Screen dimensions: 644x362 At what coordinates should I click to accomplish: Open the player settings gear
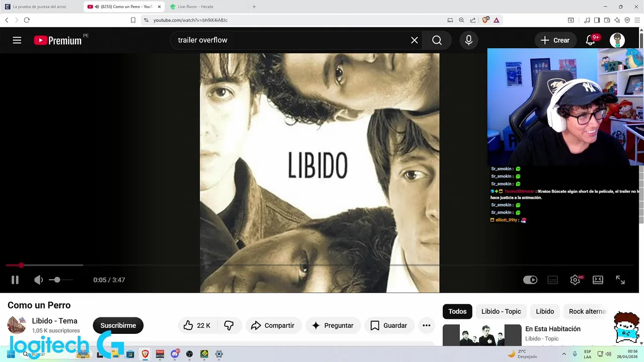coord(575,280)
